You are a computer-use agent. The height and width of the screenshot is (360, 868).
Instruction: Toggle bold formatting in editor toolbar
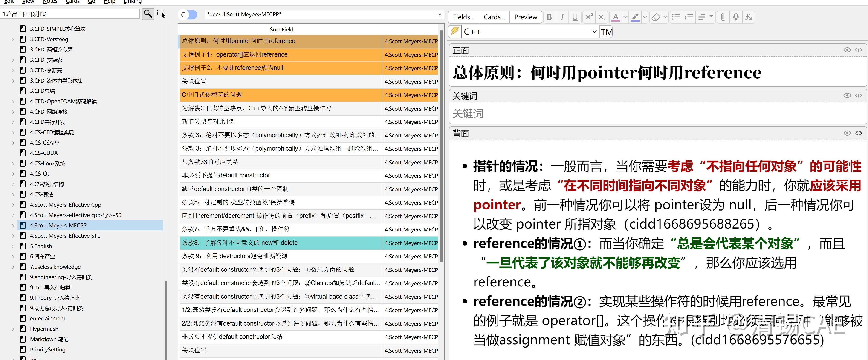point(549,17)
